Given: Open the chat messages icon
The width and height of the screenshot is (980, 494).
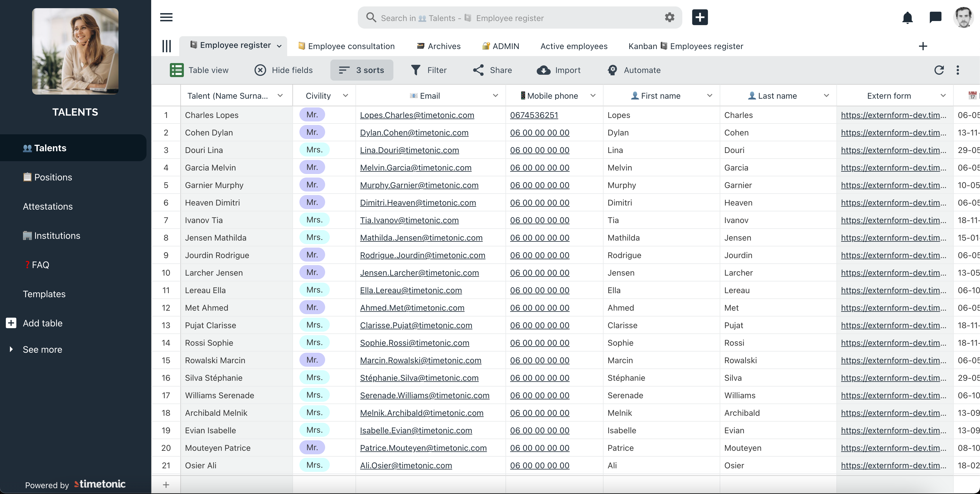Looking at the screenshot, I should pos(935,18).
